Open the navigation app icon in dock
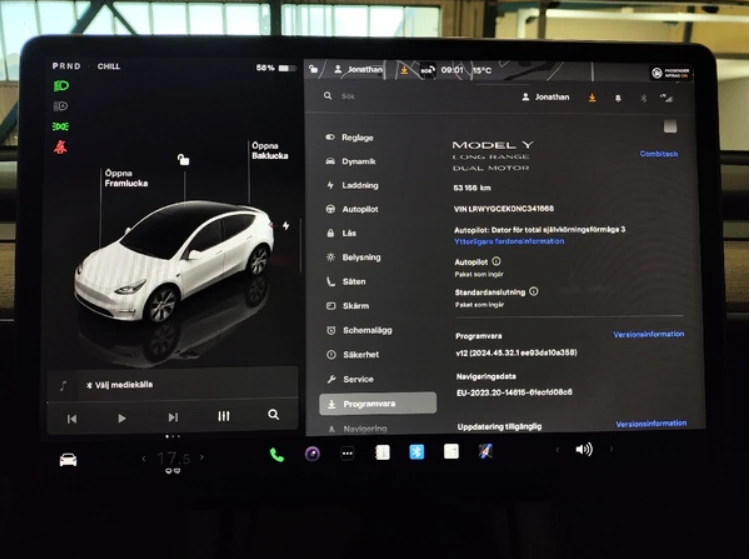Image resolution: width=751 pixels, height=559 pixels. 486,451
